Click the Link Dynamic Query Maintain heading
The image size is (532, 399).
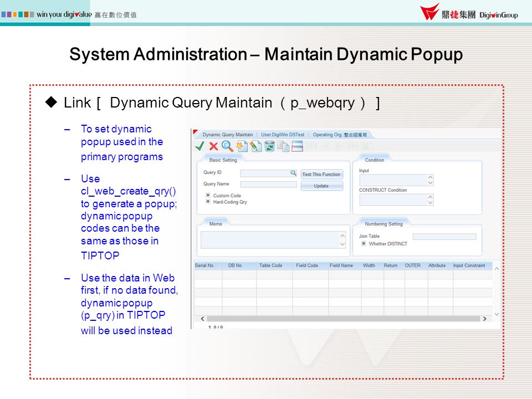222,103
